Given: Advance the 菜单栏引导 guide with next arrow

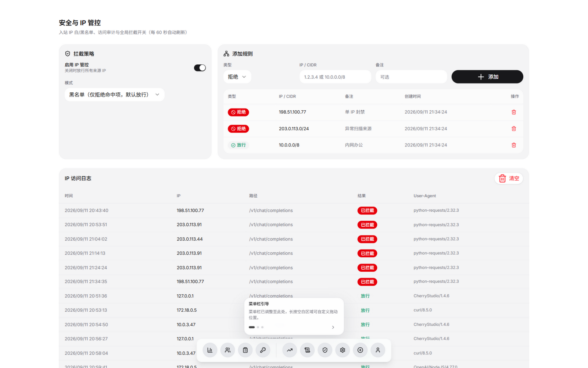Looking at the screenshot, I should click(x=333, y=327).
